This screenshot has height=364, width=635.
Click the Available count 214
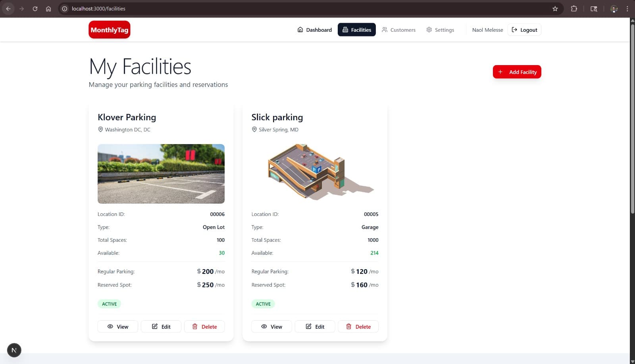pyautogui.click(x=374, y=253)
